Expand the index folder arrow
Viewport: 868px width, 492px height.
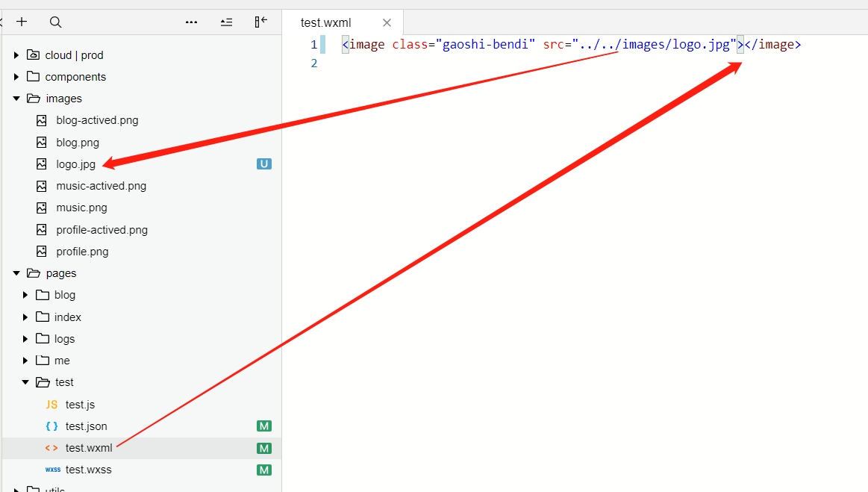click(25, 317)
